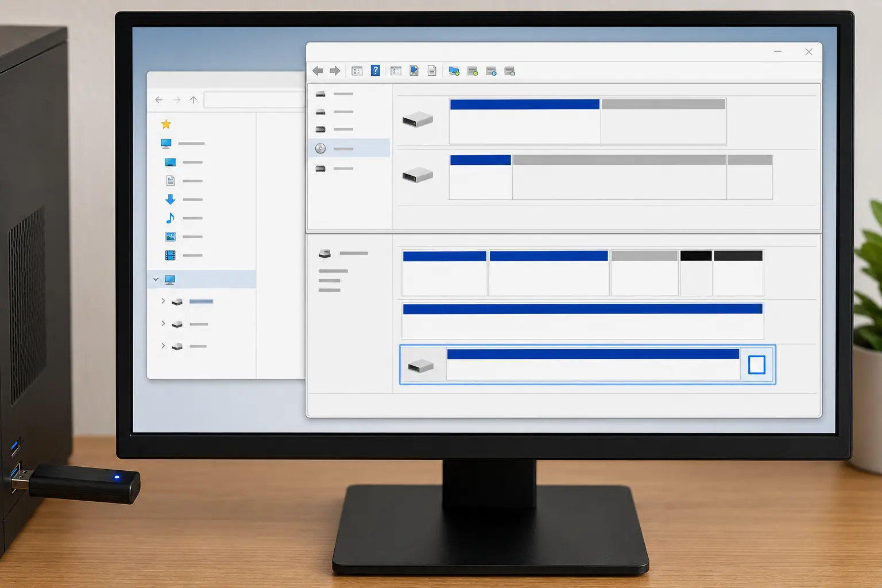Select the first blue partition in five-partition row

click(x=444, y=273)
